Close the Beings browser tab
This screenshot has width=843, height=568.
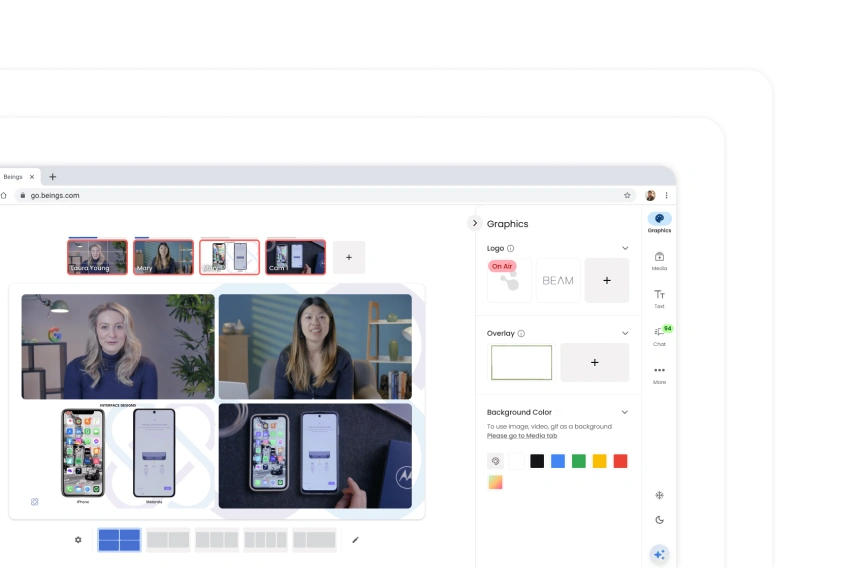click(x=32, y=176)
